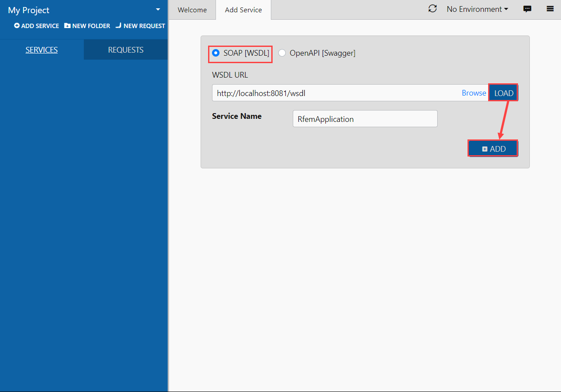Select the Add Service tab
561x392 pixels.
click(243, 9)
